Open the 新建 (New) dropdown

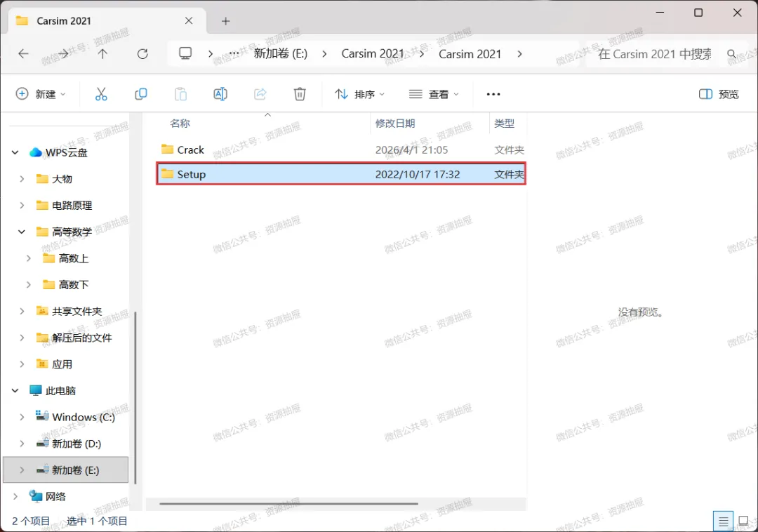coord(41,94)
